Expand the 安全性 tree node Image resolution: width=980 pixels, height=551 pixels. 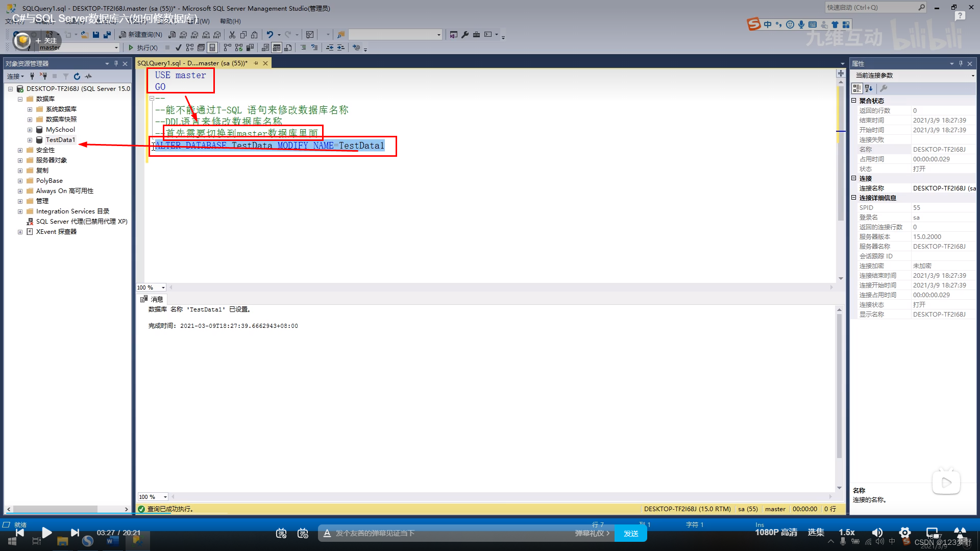[x=20, y=150]
